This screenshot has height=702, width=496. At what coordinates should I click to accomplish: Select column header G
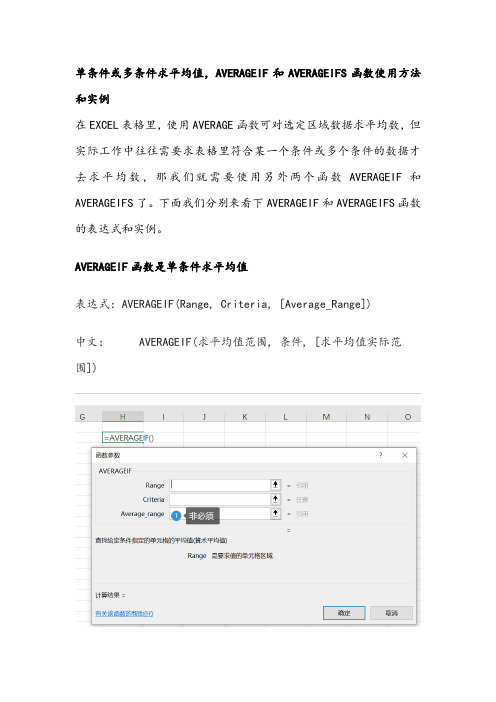point(82,417)
